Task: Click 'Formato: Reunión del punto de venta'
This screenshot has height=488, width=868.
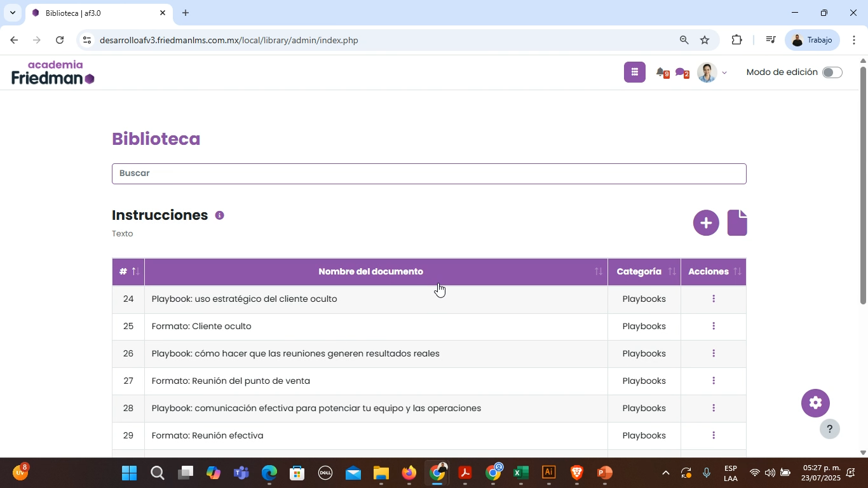Action: tap(231, 381)
